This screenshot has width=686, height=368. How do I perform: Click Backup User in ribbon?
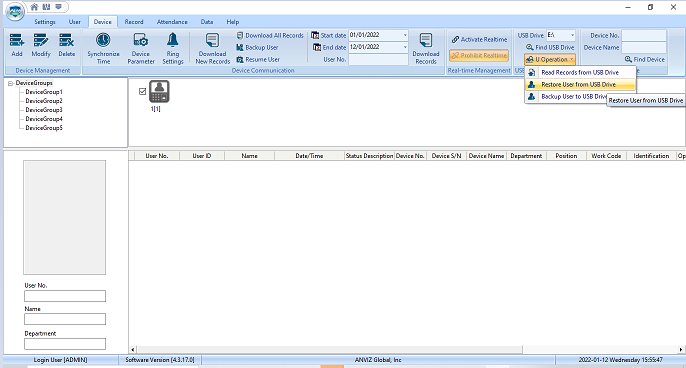click(257, 47)
